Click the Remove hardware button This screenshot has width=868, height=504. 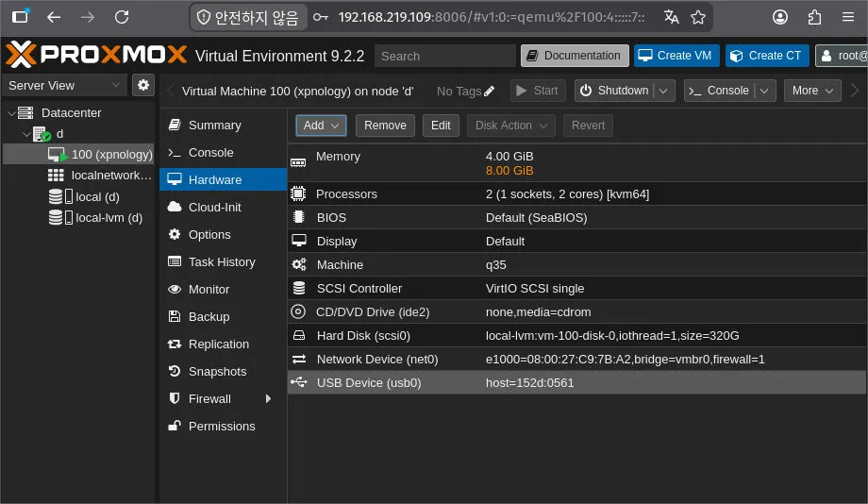point(385,126)
